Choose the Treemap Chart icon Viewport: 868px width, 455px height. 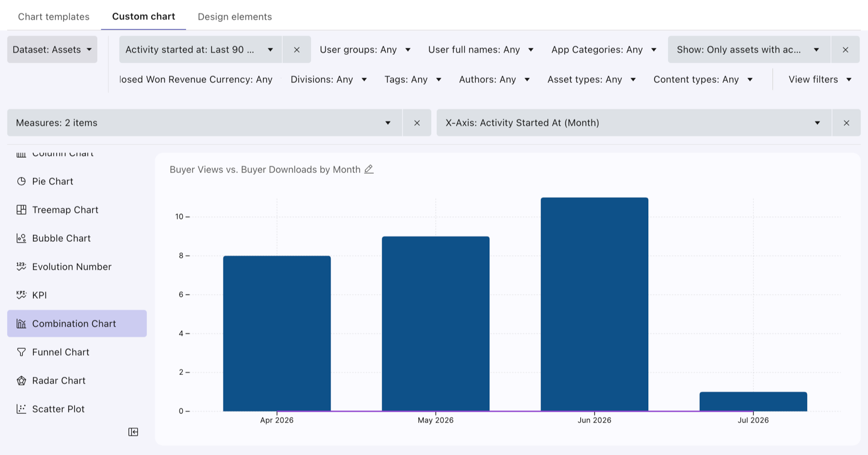pyautogui.click(x=21, y=210)
